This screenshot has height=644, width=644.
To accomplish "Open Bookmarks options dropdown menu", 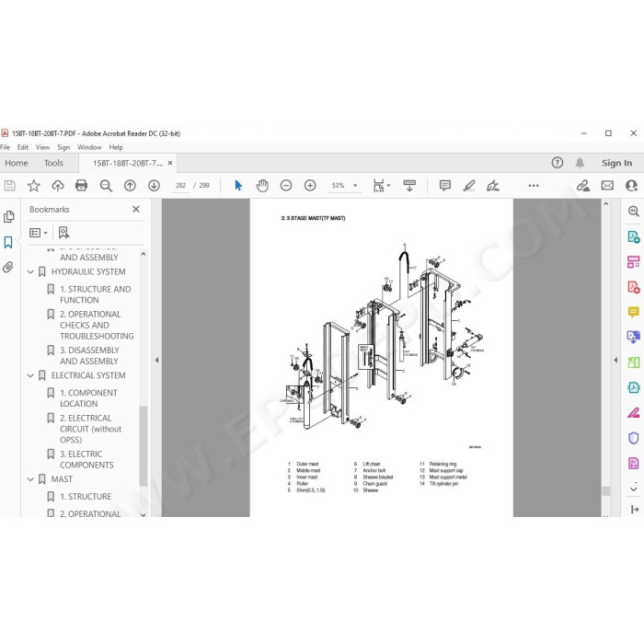I will [39, 233].
